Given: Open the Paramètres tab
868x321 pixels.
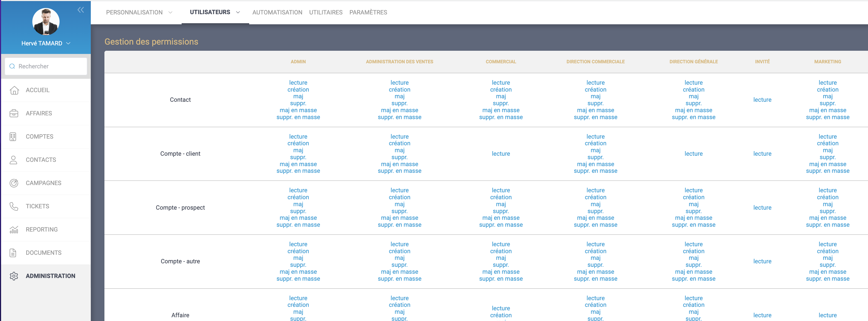Looking at the screenshot, I should click(368, 13).
